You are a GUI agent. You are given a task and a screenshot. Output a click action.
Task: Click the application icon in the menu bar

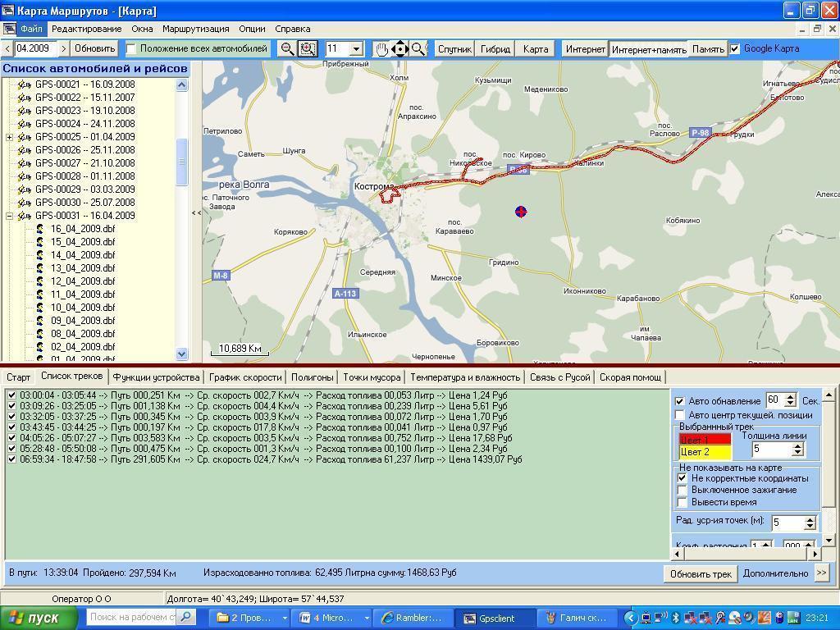pyautogui.click(x=8, y=29)
